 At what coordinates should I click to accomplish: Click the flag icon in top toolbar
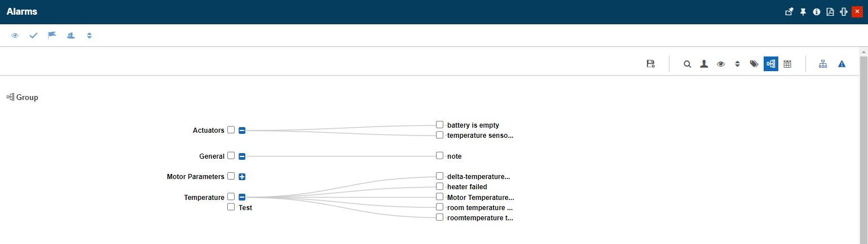click(52, 35)
